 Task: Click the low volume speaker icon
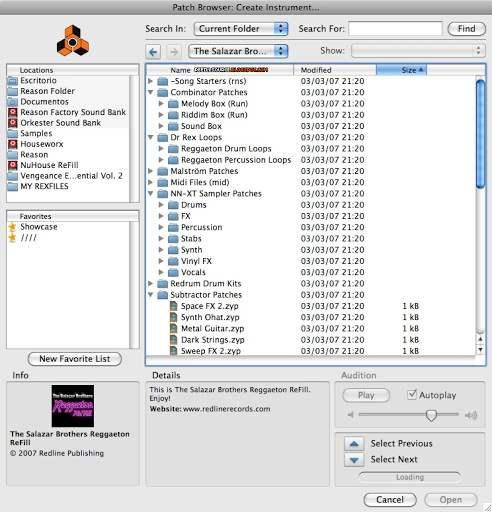click(x=350, y=415)
